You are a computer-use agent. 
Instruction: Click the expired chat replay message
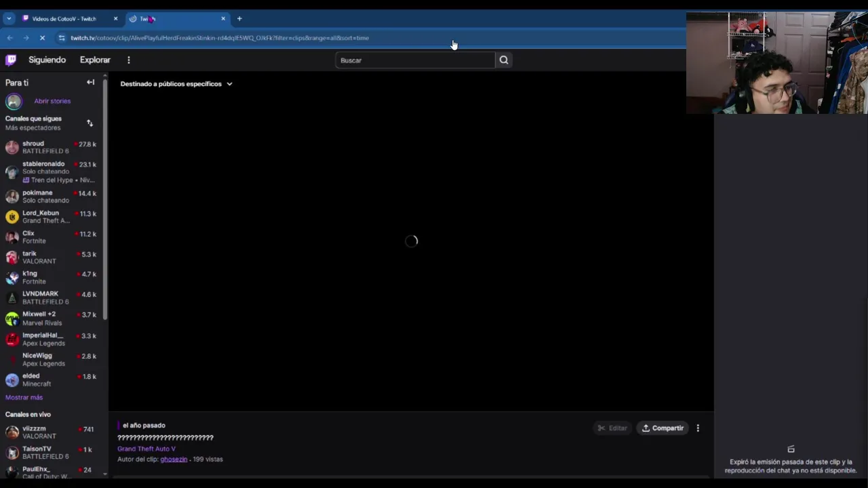pyautogui.click(x=791, y=466)
